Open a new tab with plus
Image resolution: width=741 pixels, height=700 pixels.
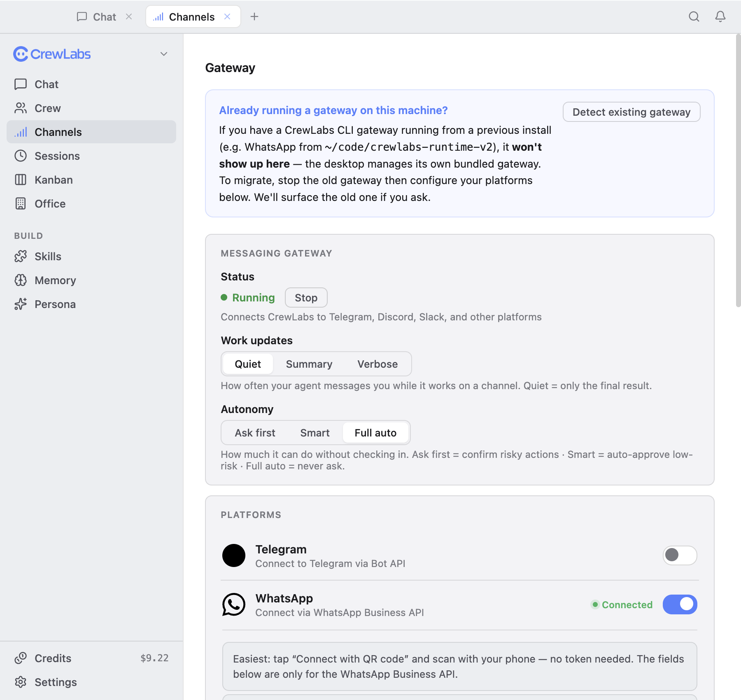pos(254,16)
